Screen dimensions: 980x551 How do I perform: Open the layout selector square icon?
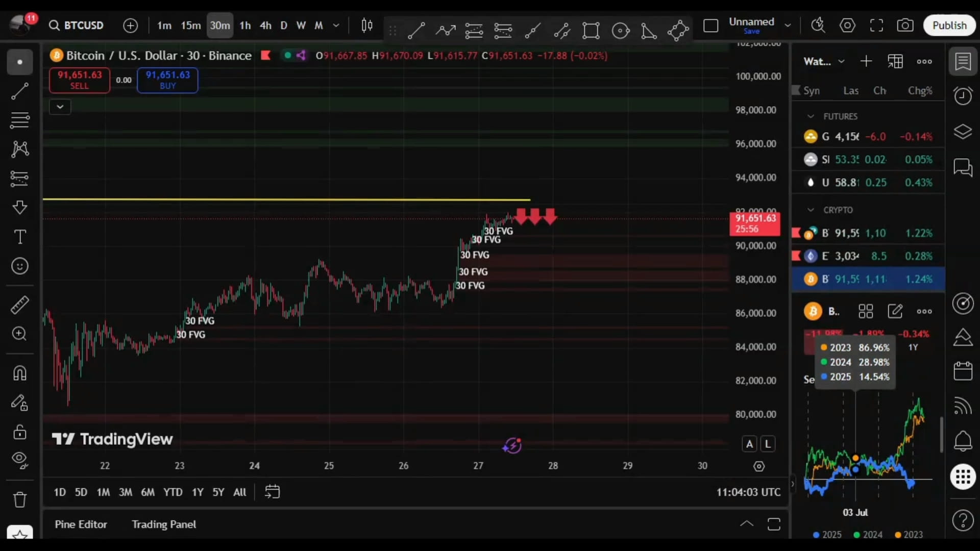tap(710, 26)
